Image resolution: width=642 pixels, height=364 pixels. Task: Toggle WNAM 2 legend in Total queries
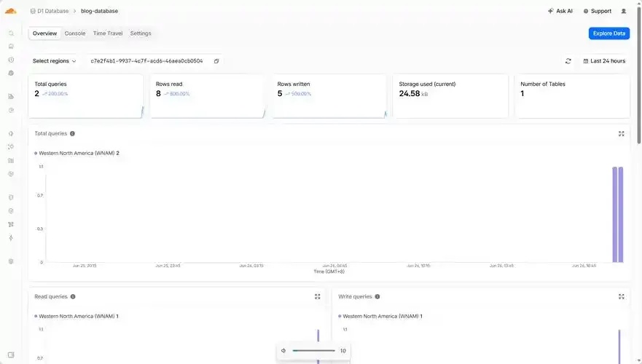[x=77, y=153]
